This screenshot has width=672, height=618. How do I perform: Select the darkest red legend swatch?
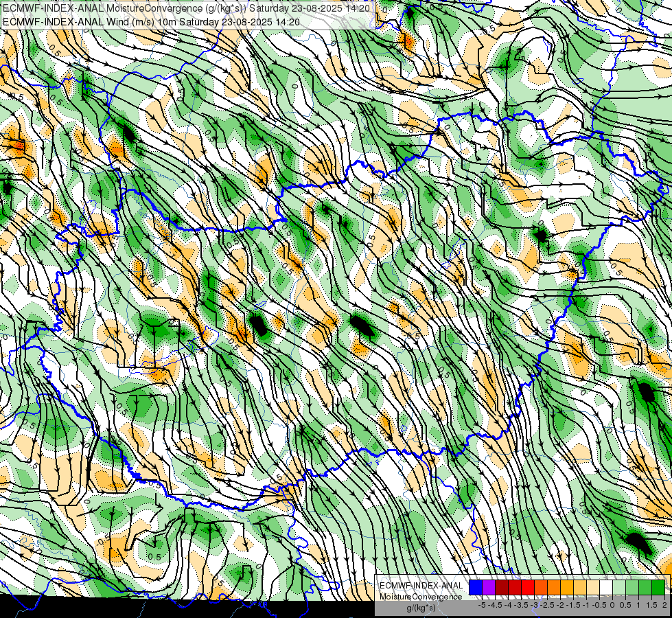tap(502, 588)
